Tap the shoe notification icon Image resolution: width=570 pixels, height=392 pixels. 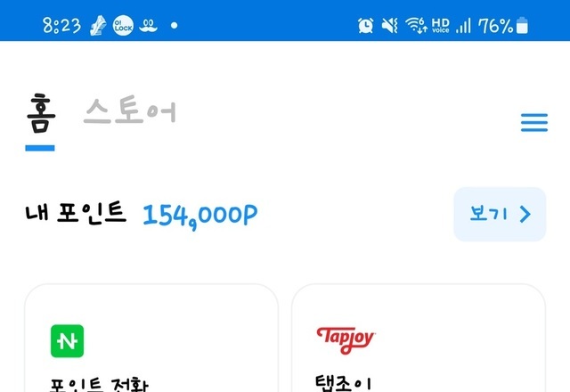point(98,26)
